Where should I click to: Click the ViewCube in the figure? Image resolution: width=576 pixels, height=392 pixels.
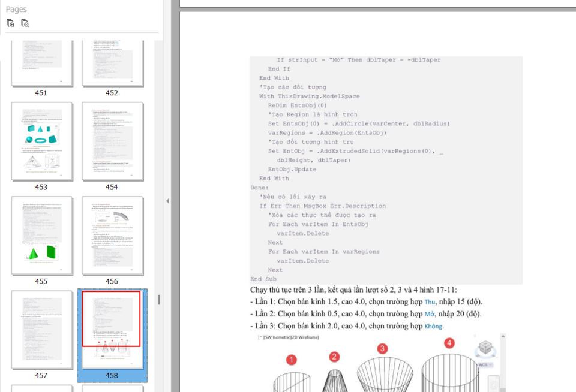pos(484,349)
